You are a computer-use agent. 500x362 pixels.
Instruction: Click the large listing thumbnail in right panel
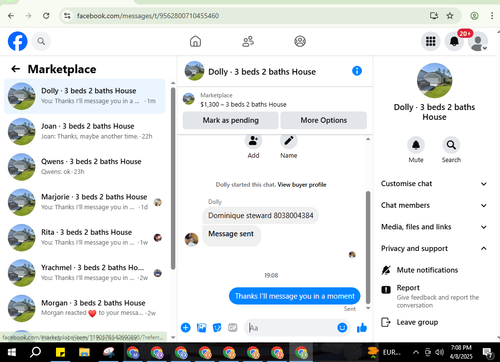coord(435,81)
